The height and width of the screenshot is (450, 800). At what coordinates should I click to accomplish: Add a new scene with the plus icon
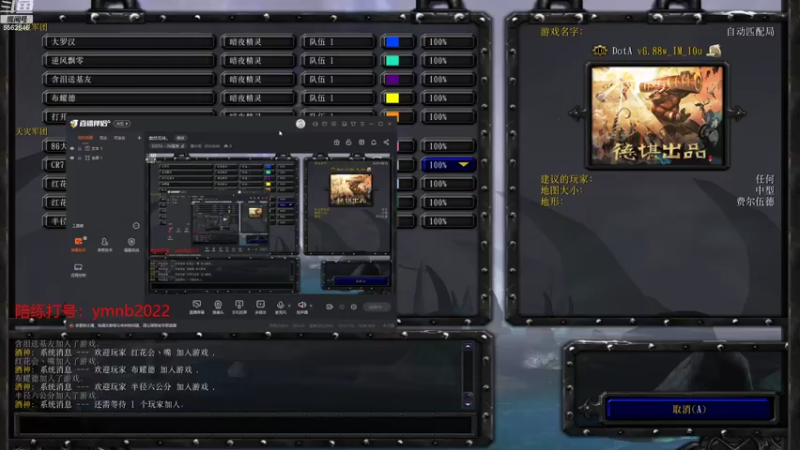click(139, 138)
